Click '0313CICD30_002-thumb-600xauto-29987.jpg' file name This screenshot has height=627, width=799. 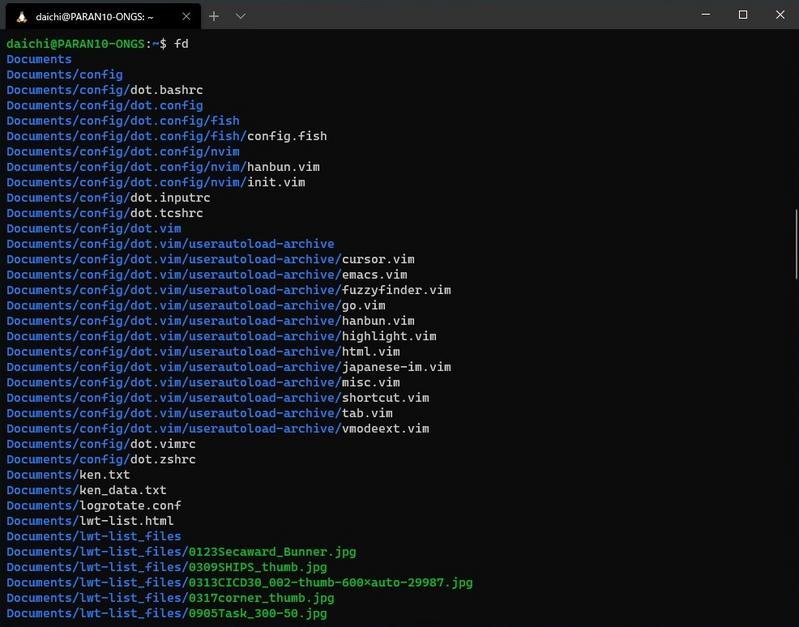331,583
